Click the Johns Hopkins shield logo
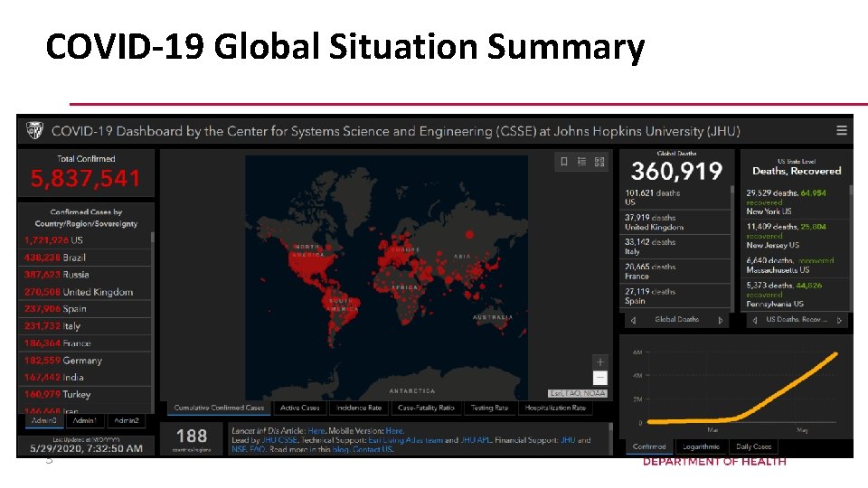Screen dimensions: 868x488 coord(34,131)
